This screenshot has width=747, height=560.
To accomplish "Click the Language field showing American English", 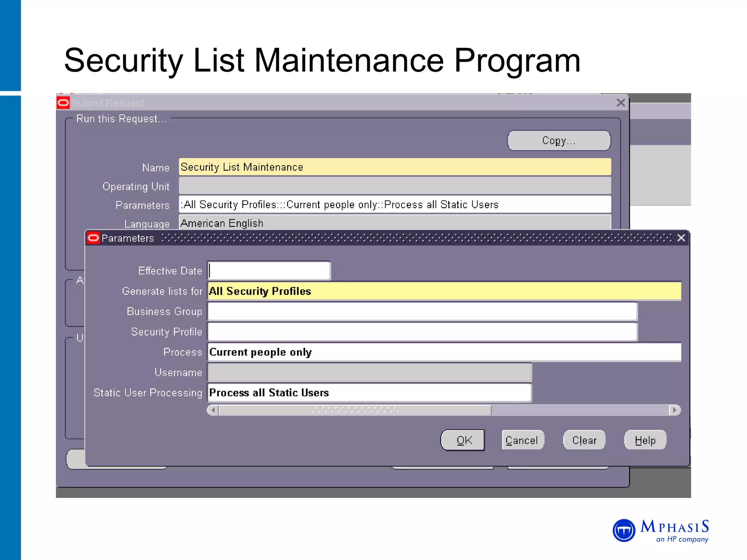I will [x=395, y=223].
